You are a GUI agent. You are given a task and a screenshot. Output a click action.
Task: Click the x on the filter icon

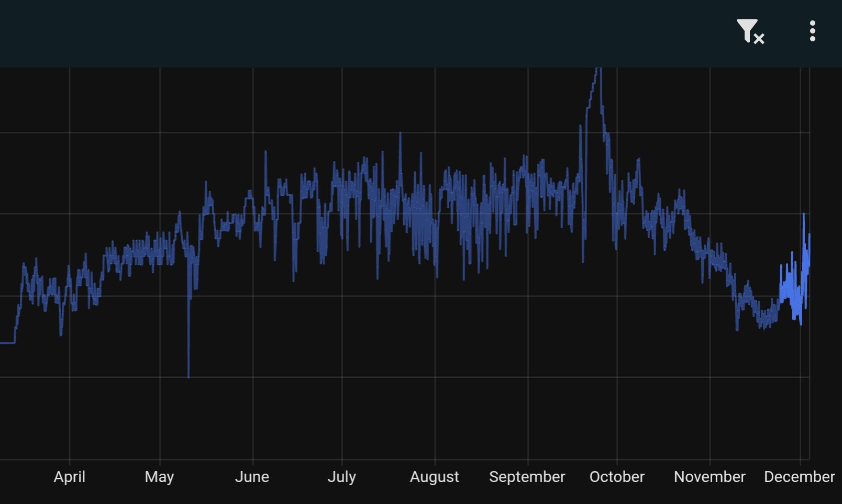click(758, 38)
